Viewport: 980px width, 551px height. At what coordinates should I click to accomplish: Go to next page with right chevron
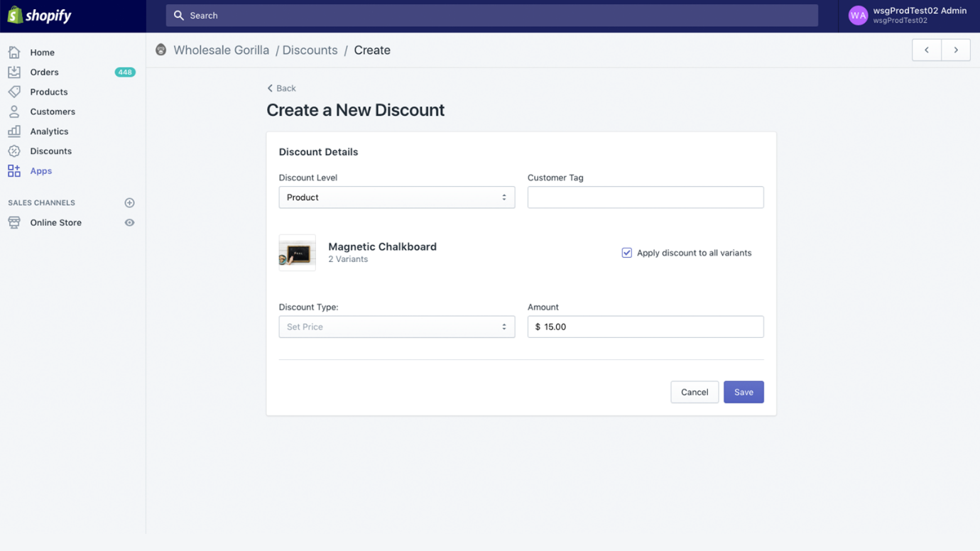click(956, 50)
